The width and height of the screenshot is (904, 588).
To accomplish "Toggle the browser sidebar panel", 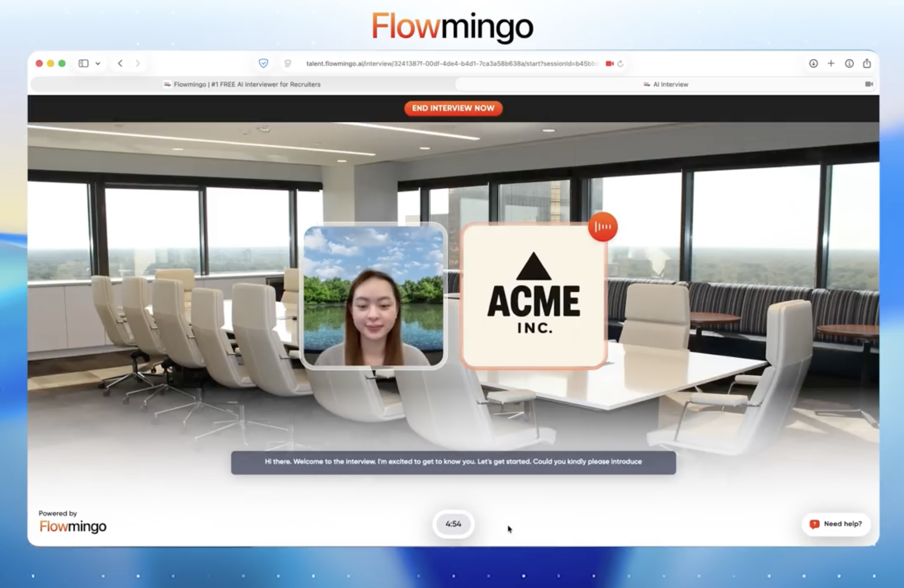I will click(84, 64).
